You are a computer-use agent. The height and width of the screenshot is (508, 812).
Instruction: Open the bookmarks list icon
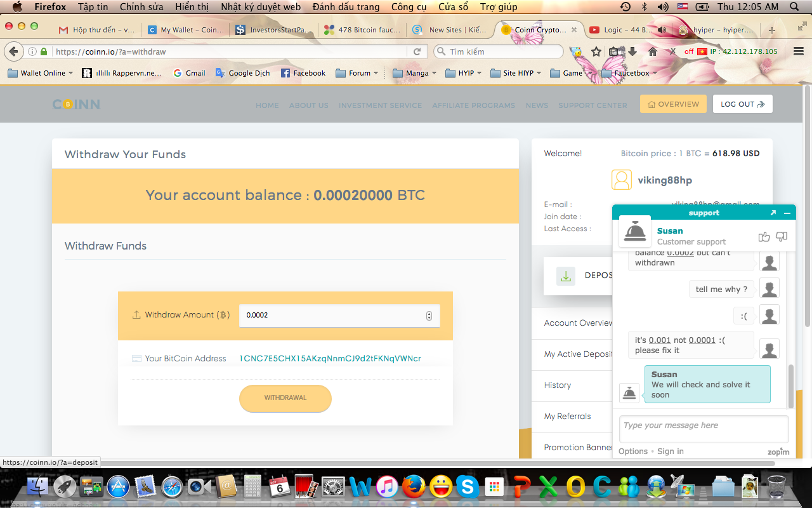[613, 51]
